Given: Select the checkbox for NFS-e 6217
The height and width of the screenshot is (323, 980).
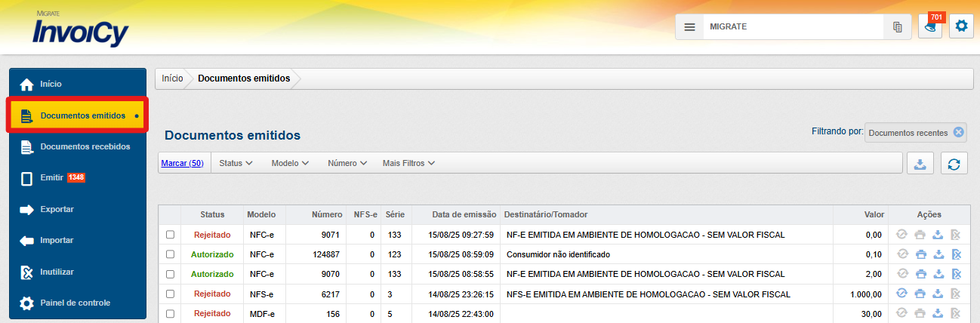Looking at the screenshot, I should pos(170,294).
